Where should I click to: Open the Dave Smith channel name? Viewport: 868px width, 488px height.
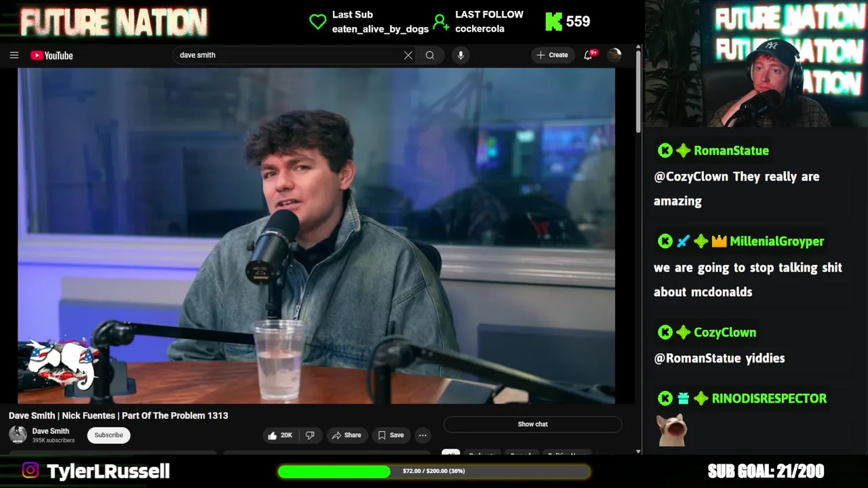(51, 431)
